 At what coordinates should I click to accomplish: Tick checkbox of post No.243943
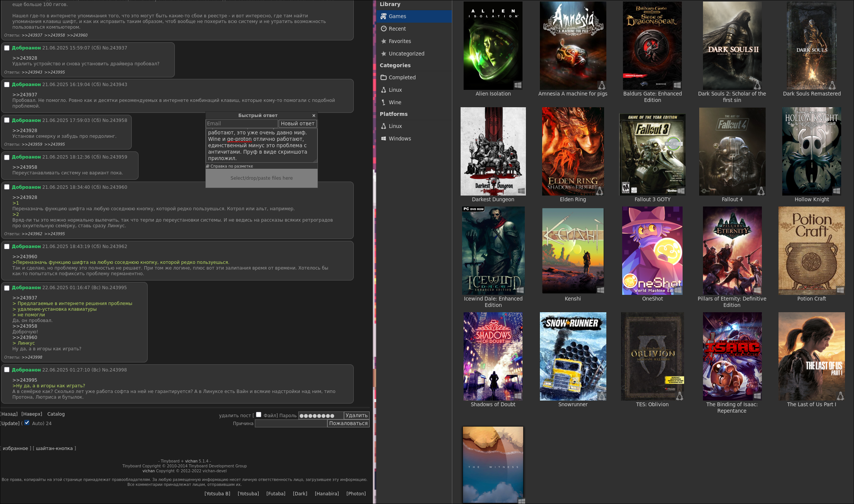click(x=7, y=85)
